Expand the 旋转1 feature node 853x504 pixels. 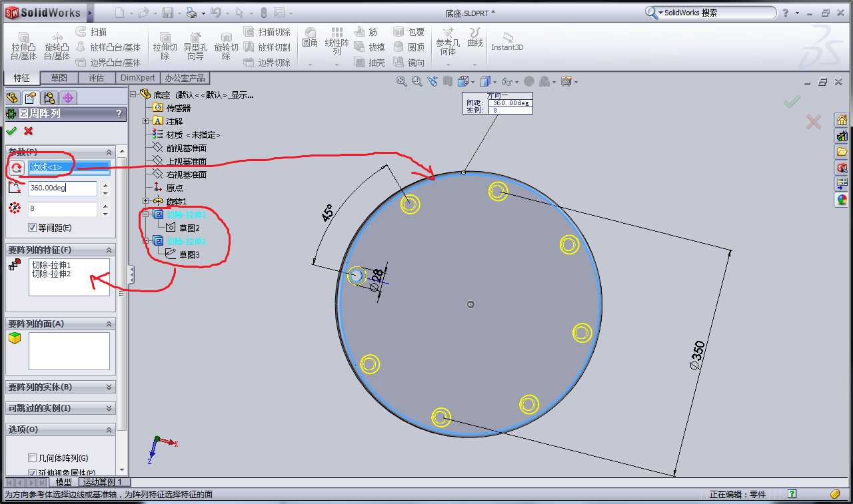[146, 201]
